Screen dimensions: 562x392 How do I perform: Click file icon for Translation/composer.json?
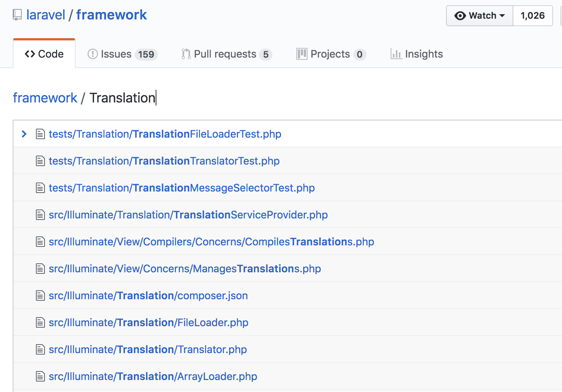tap(40, 295)
